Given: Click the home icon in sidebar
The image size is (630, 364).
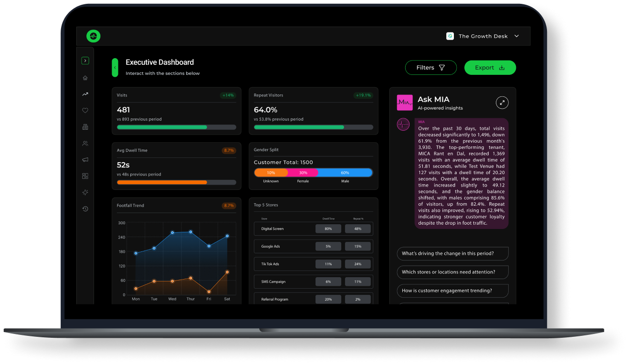Looking at the screenshot, I should pyautogui.click(x=85, y=78).
